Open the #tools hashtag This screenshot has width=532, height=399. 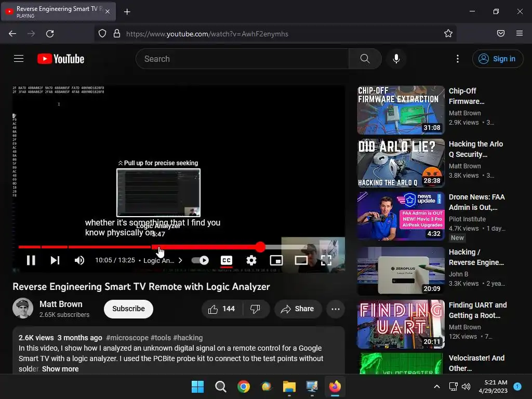pos(161,338)
